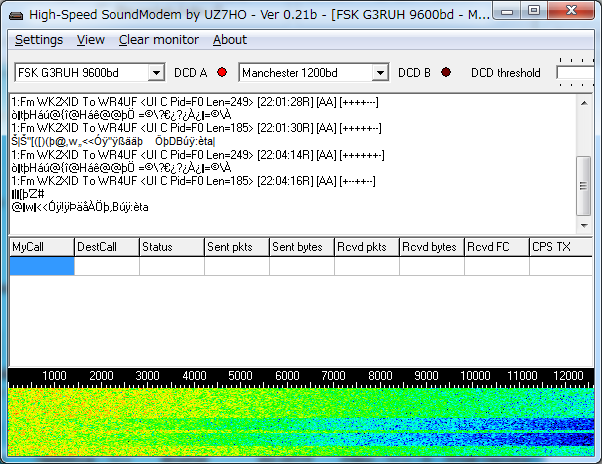Screen dimensions: 602x464
Task: Click the DestCall column header
Action: [107, 247]
